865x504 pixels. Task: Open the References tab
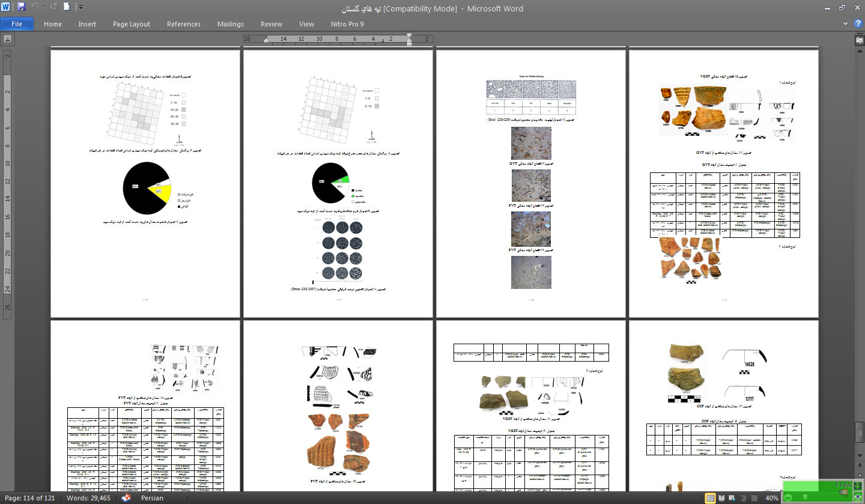click(183, 24)
